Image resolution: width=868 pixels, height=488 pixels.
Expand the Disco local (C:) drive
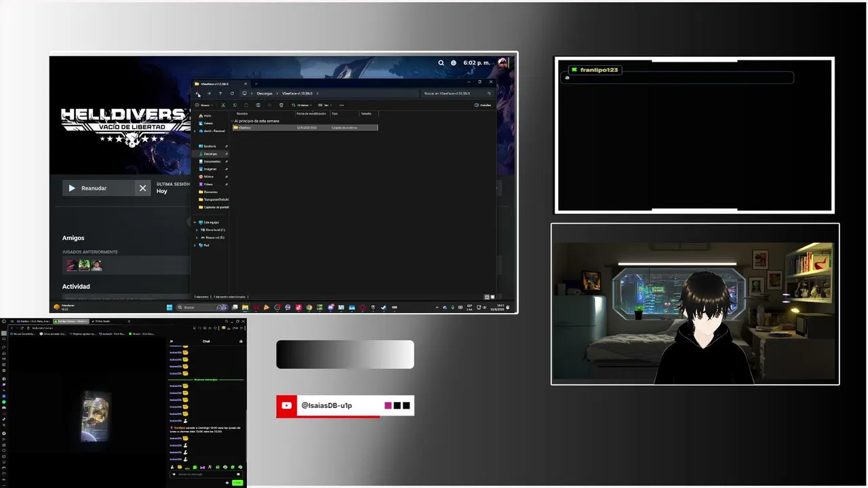pos(197,230)
